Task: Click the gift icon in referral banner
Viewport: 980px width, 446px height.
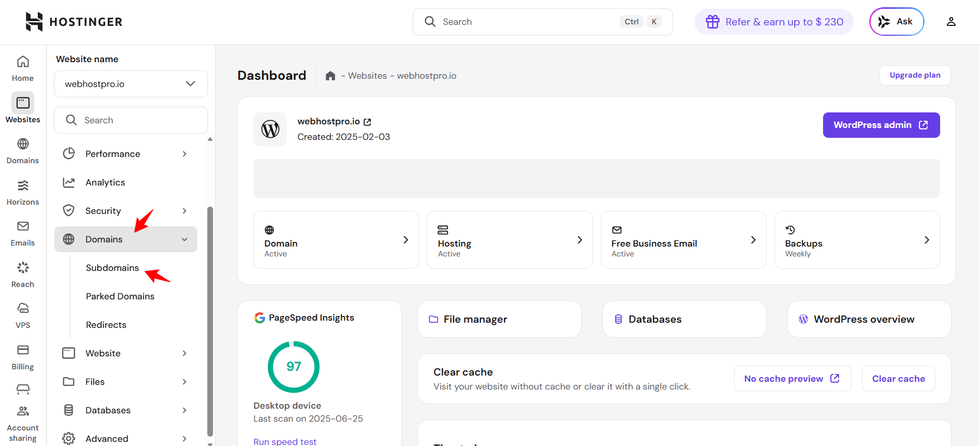Action: pos(713,22)
